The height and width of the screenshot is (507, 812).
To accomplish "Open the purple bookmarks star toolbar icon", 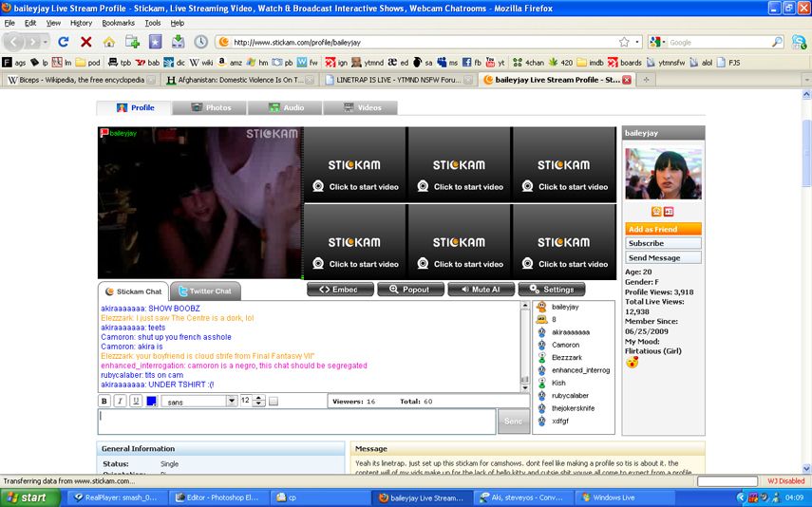I will (x=156, y=42).
